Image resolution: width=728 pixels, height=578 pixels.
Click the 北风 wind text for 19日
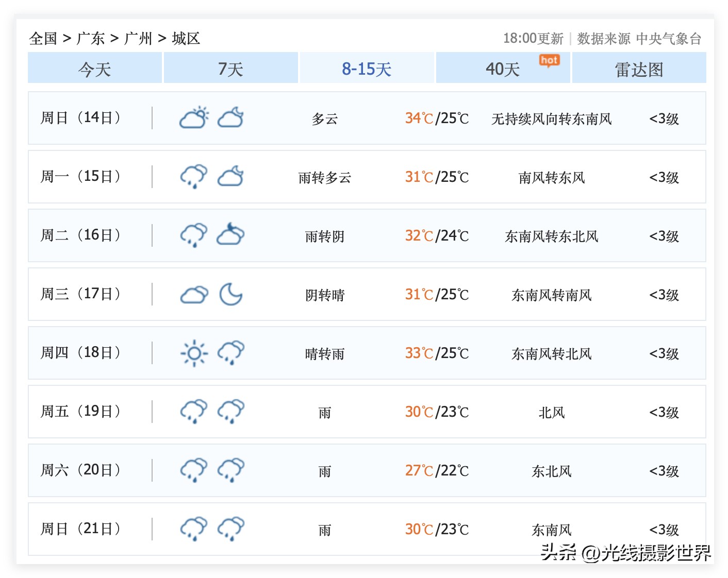(x=552, y=413)
